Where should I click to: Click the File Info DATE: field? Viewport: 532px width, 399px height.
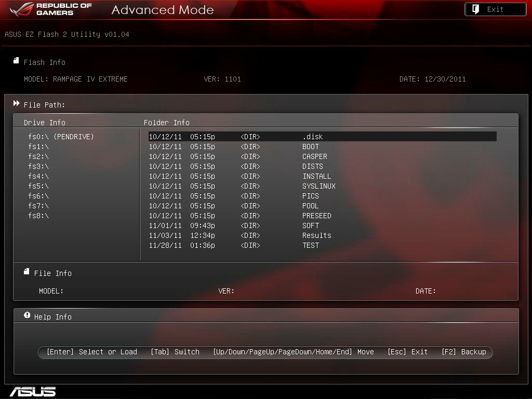coord(425,291)
